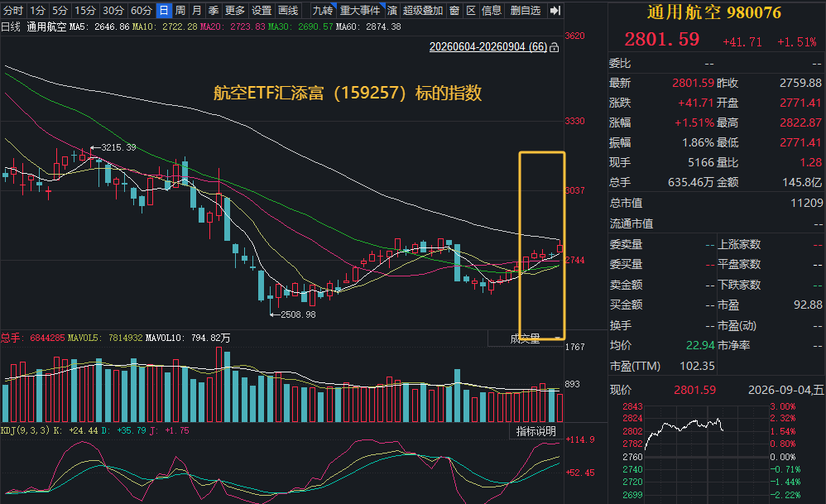Toggle the 九转 indicator
826x504 pixels.
point(323,11)
